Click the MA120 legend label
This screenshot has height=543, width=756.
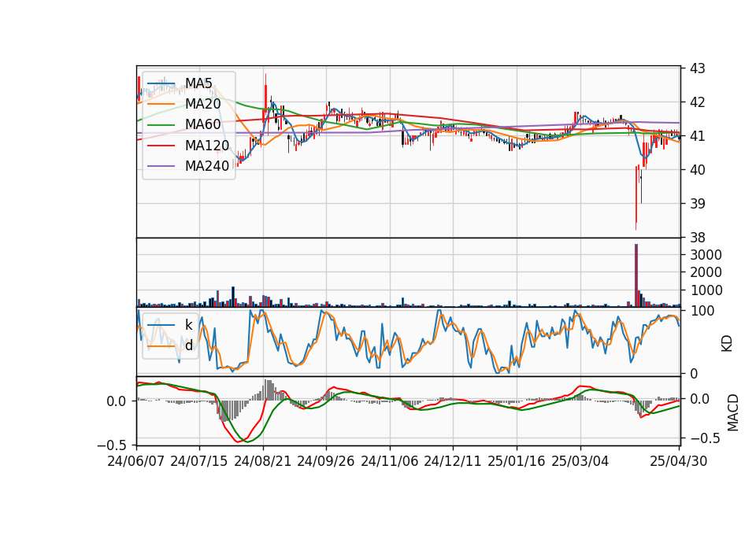coord(207,145)
